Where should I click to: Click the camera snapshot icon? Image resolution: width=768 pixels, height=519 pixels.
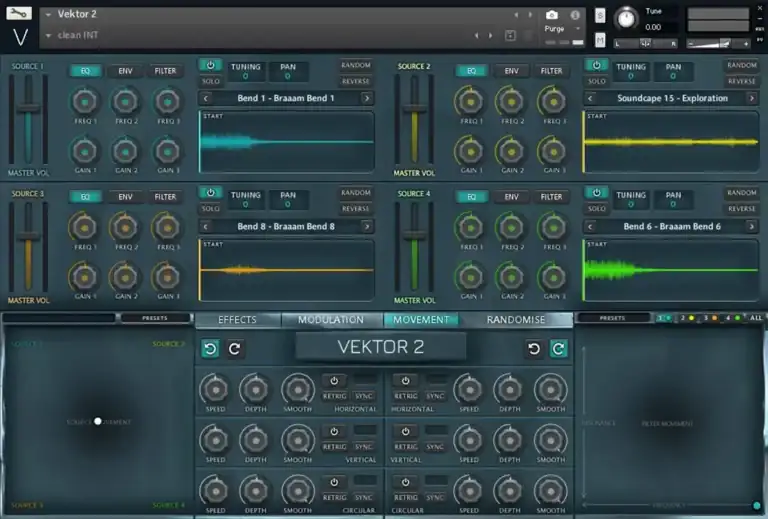552,15
